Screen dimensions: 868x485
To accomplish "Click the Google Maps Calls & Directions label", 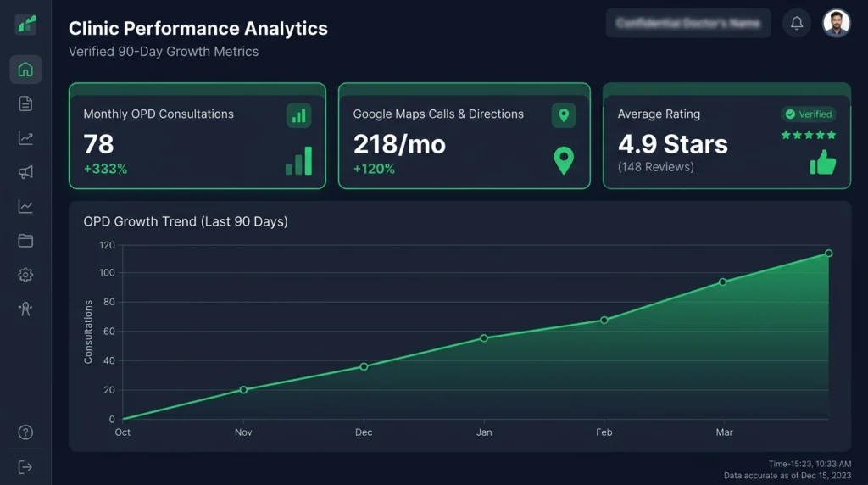I will 438,114.
